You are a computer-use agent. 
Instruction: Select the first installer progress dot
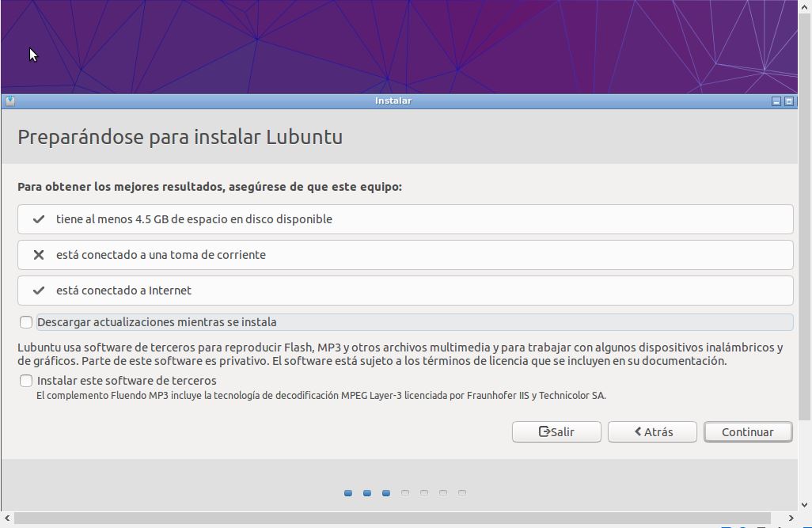pos(348,493)
